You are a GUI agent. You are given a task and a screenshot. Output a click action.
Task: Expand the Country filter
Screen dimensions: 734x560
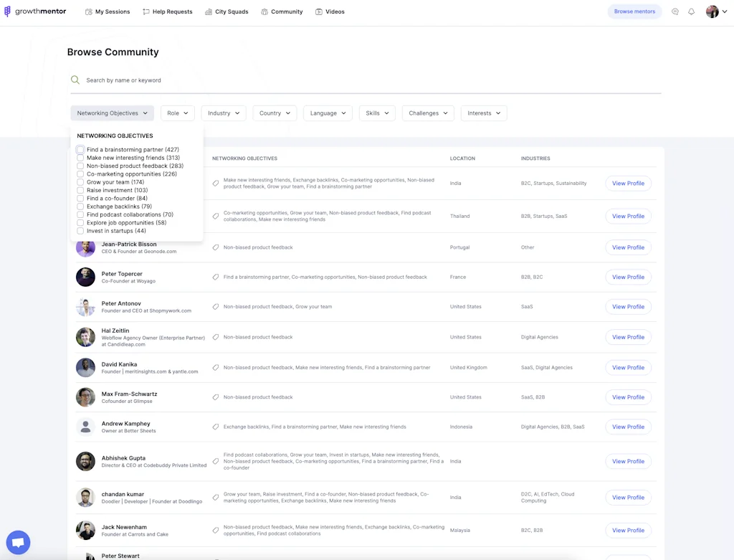click(273, 113)
